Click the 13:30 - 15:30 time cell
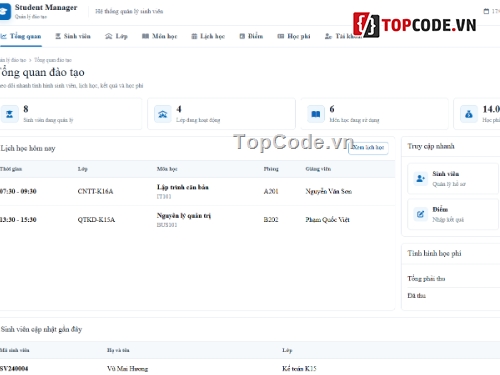Image resolution: width=500 pixels, height=375 pixels. [18, 220]
